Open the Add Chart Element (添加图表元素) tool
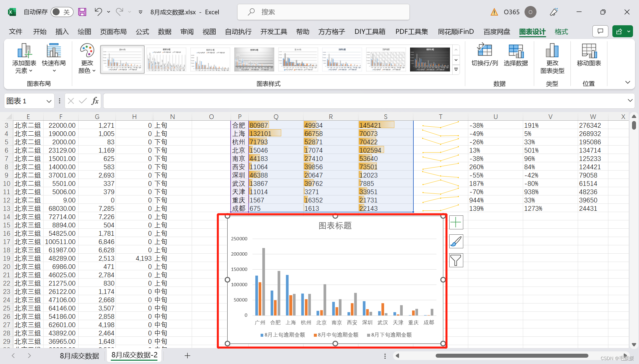 pyautogui.click(x=24, y=59)
